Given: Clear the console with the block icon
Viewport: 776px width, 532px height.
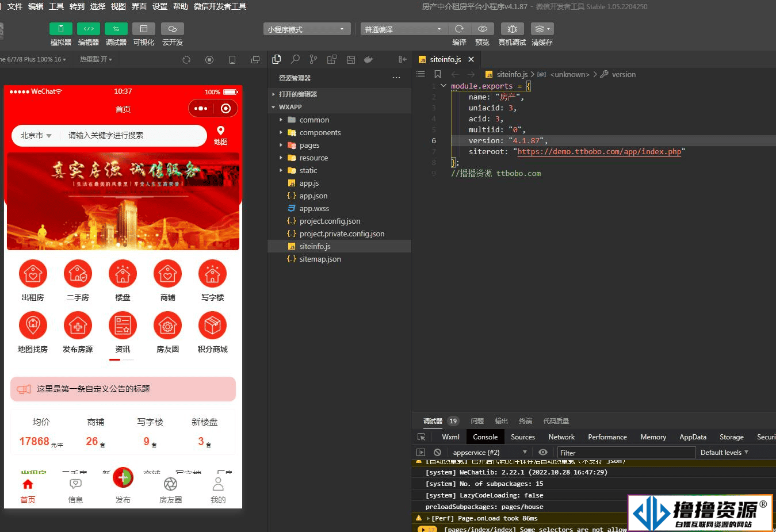Looking at the screenshot, I should (x=437, y=453).
